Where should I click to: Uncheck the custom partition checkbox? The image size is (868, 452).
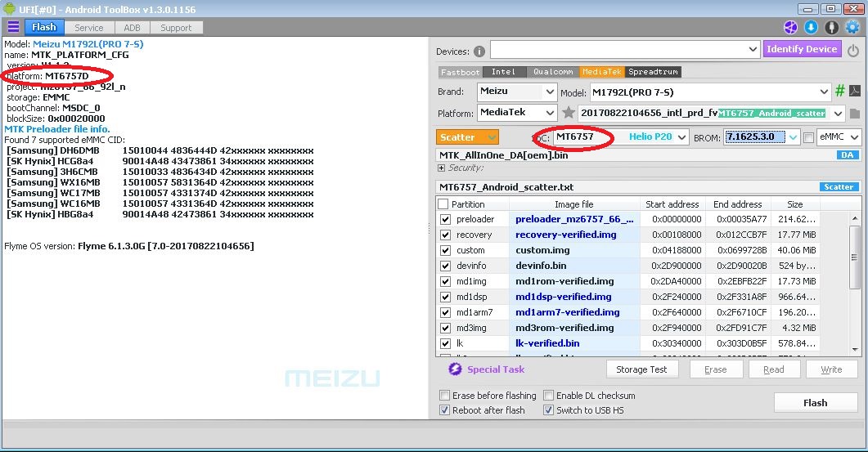coord(445,250)
